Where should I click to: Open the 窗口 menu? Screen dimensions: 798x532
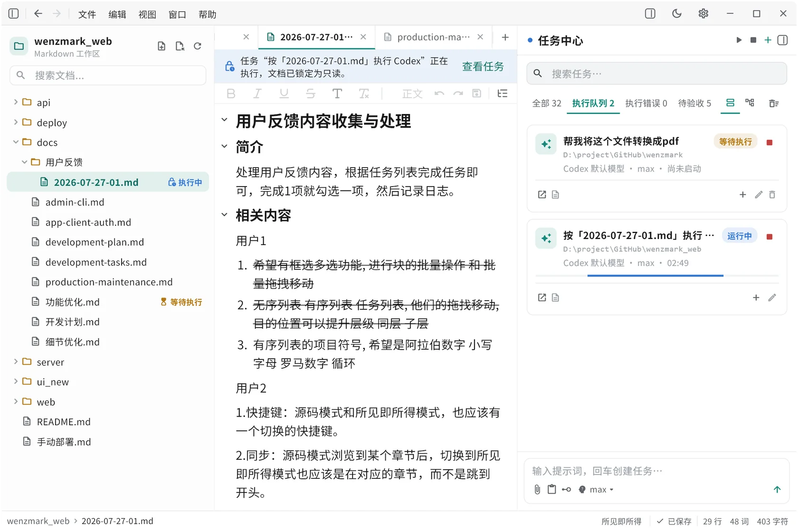177,14
